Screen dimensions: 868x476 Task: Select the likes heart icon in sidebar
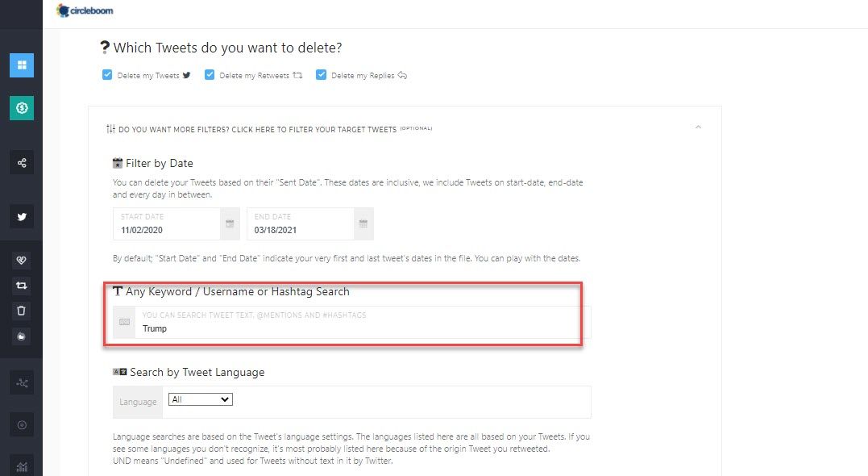[x=21, y=260]
